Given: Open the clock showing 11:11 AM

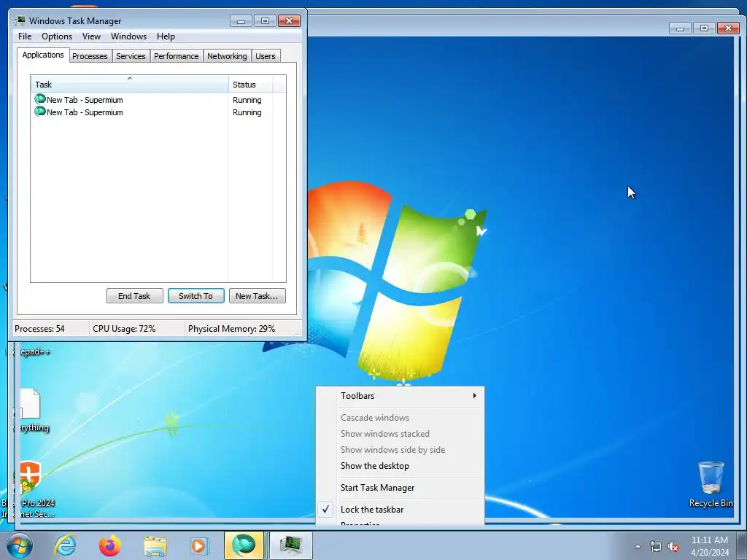Looking at the screenshot, I should (710, 546).
